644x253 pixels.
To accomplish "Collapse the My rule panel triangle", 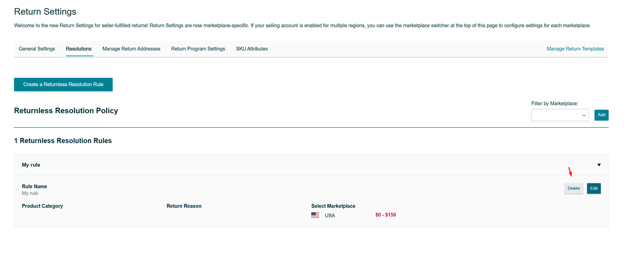I will [599, 165].
